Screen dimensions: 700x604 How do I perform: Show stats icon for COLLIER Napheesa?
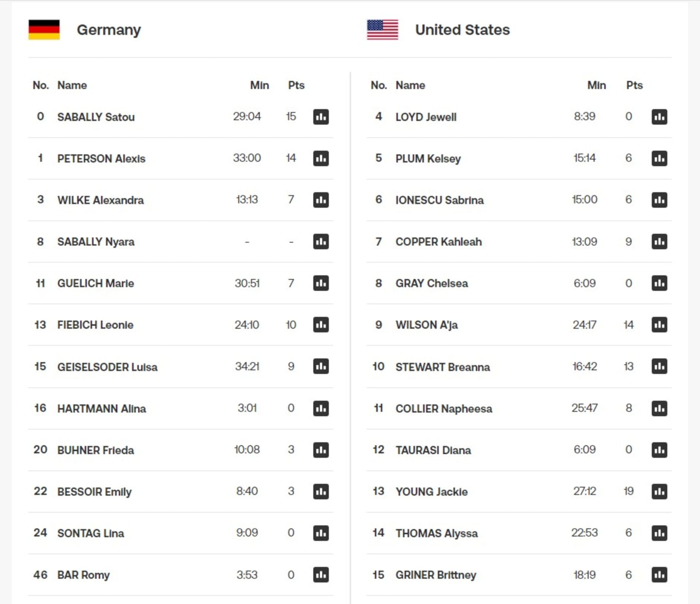tap(659, 408)
